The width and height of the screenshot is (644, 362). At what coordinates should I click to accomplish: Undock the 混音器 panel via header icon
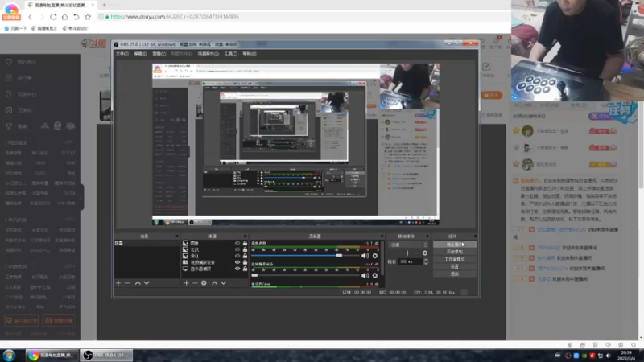382,236
